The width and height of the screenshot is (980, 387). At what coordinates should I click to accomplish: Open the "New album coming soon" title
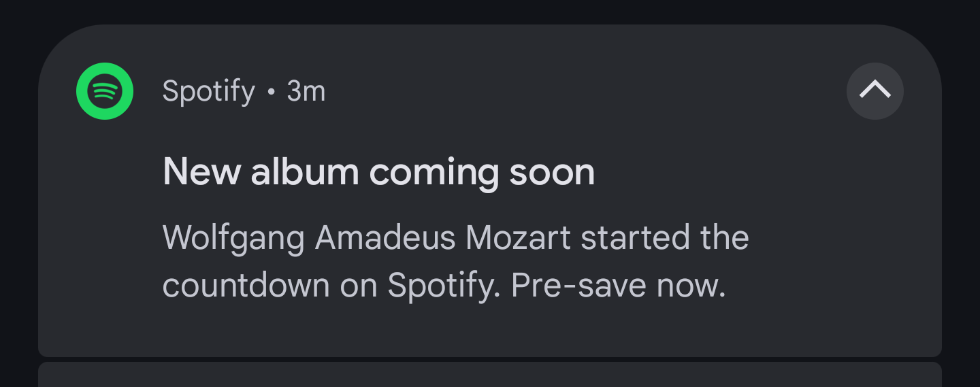click(378, 172)
